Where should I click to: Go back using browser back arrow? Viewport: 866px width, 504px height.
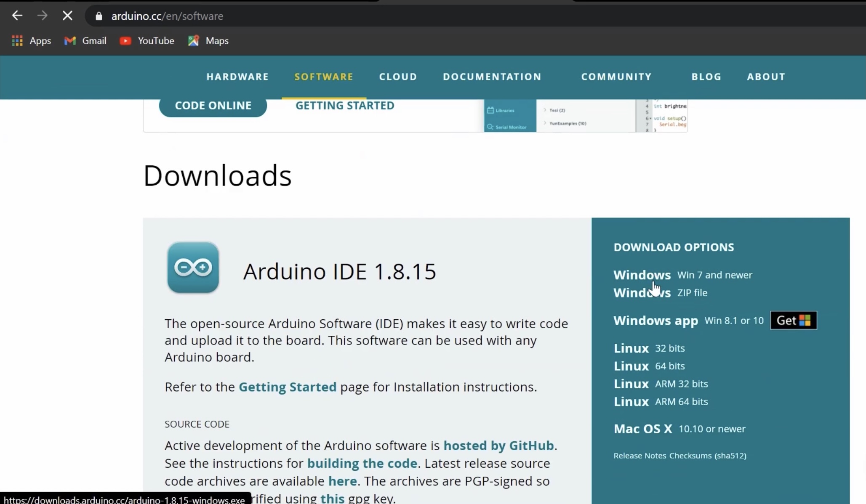(x=17, y=16)
